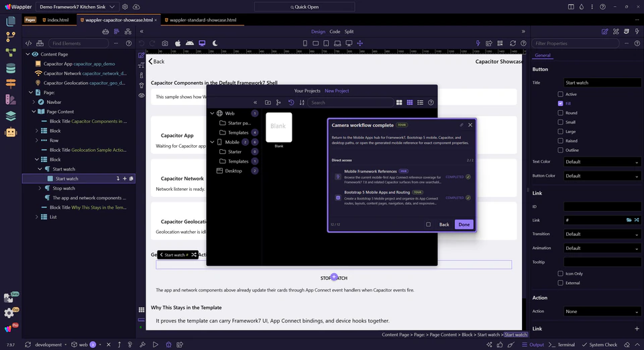Select the Apple platform preview icon
The height and width of the screenshot is (350, 644).
click(x=177, y=43)
